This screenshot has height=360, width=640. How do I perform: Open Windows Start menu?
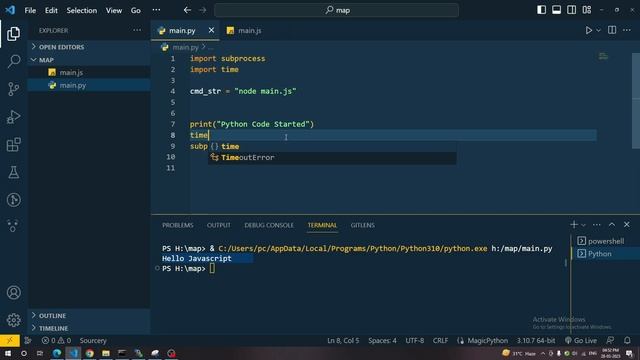[8, 353]
